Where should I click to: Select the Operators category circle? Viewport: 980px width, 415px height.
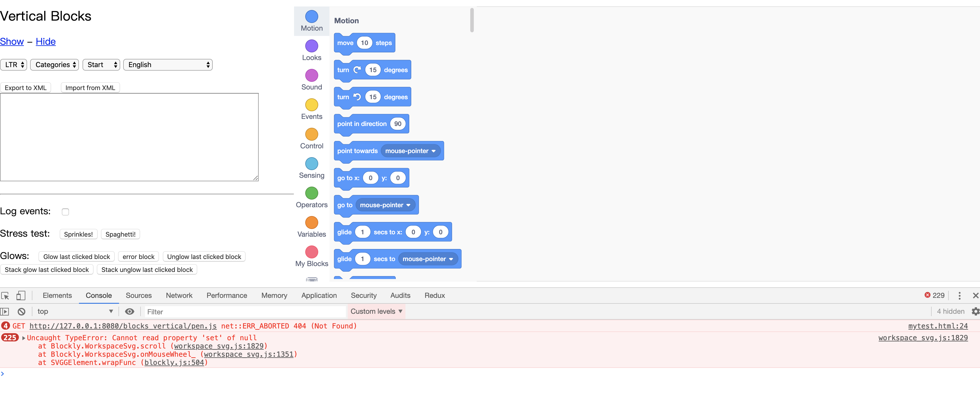pos(311,193)
